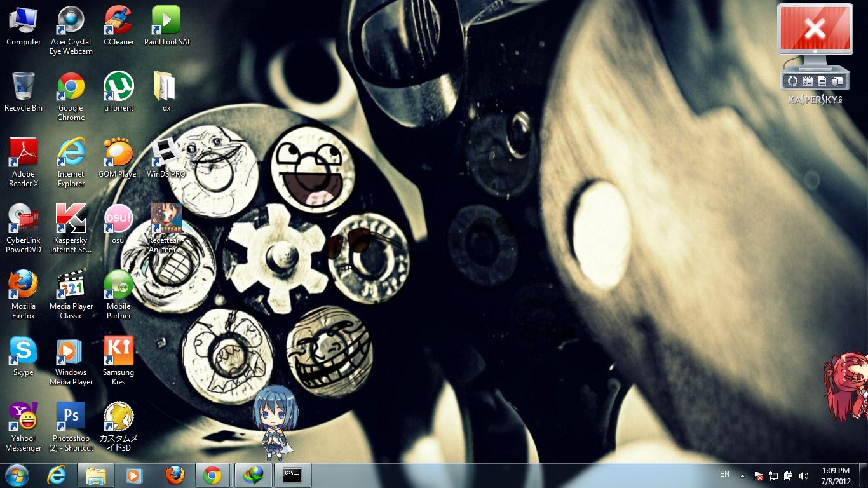The image size is (868, 488).
Task: Open the Recettear An Item shop shortcut
Action: coord(166,219)
